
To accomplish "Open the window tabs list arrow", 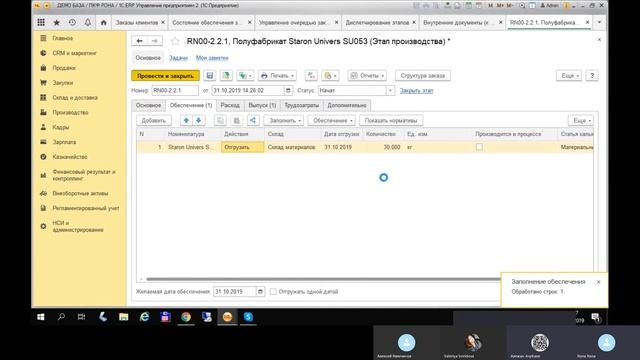I will pyautogui.click(x=599, y=22).
